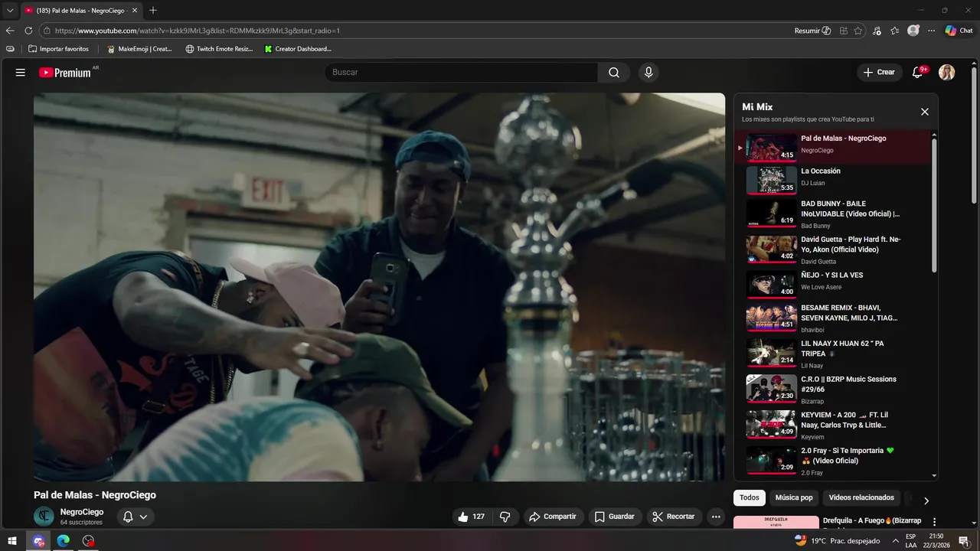Open clock and date 21:50
The width and height of the screenshot is (980, 551).
[x=936, y=540]
